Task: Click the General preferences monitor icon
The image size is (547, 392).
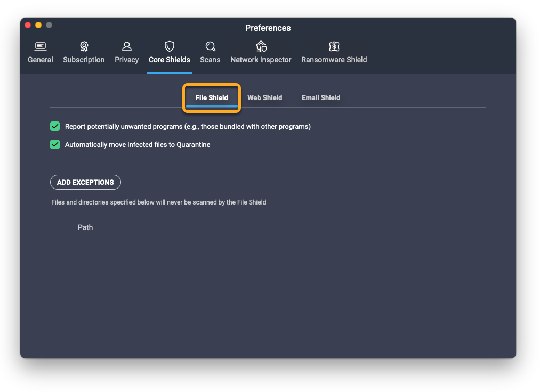Action: pyautogui.click(x=41, y=46)
